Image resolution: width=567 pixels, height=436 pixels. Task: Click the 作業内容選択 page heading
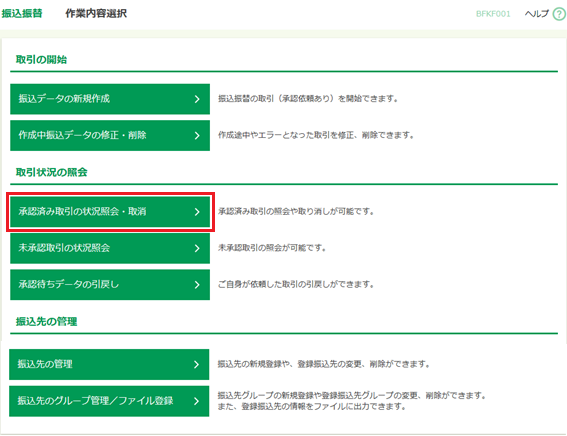96,13
